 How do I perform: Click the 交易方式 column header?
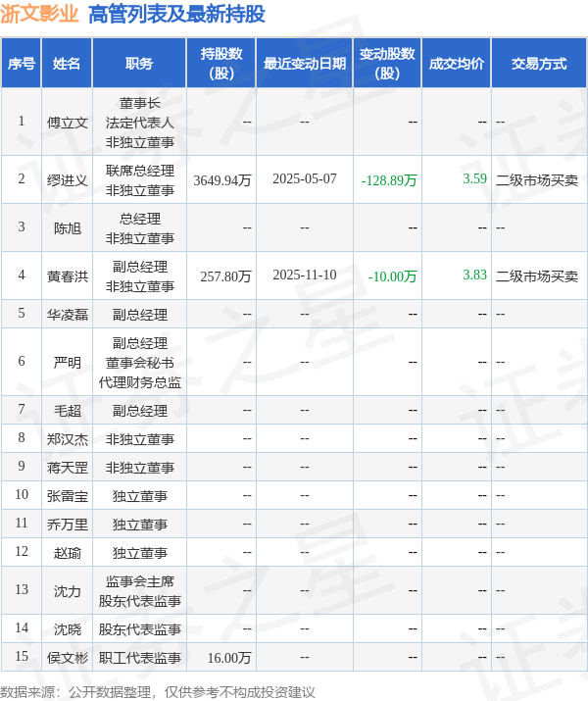pyautogui.click(x=539, y=63)
